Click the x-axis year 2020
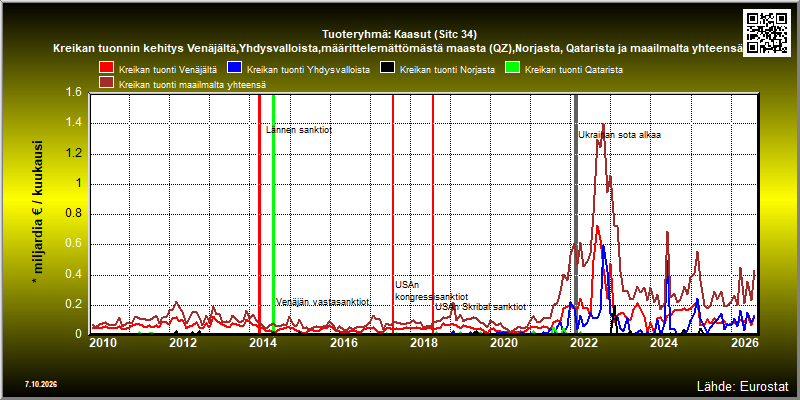This screenshot has height=400, width=800. click(x=504, y=343)
